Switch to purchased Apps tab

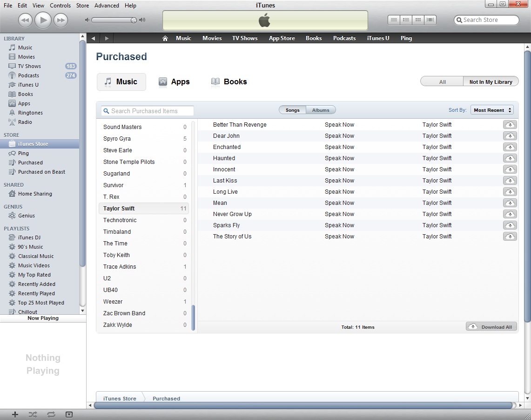(174, 81)
